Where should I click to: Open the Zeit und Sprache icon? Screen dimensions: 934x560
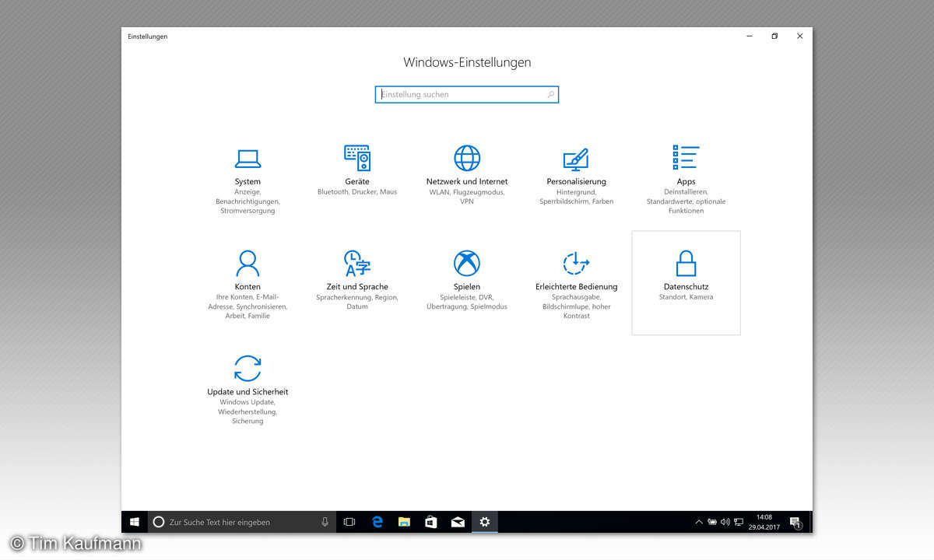[x=357, y=263]
